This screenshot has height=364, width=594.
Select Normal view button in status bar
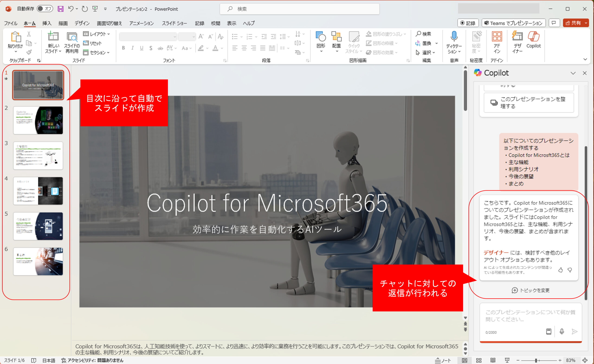(465, 360)
